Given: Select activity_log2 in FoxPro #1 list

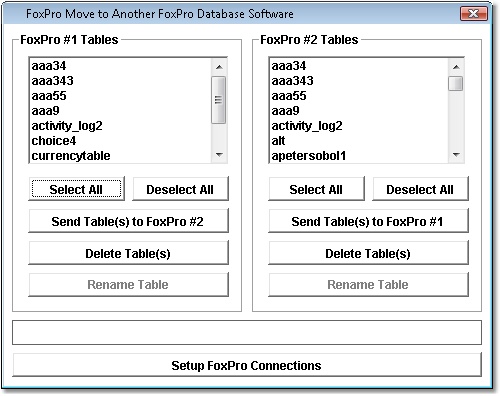Looking at the screenshot, I should point(121,126).
